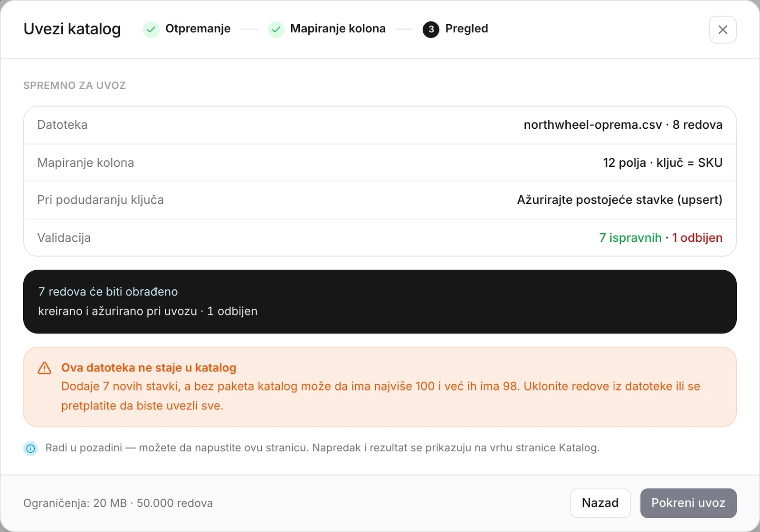Click the Datoteka row in summary
Screen dimensions: 760x532
coord(380,125)
